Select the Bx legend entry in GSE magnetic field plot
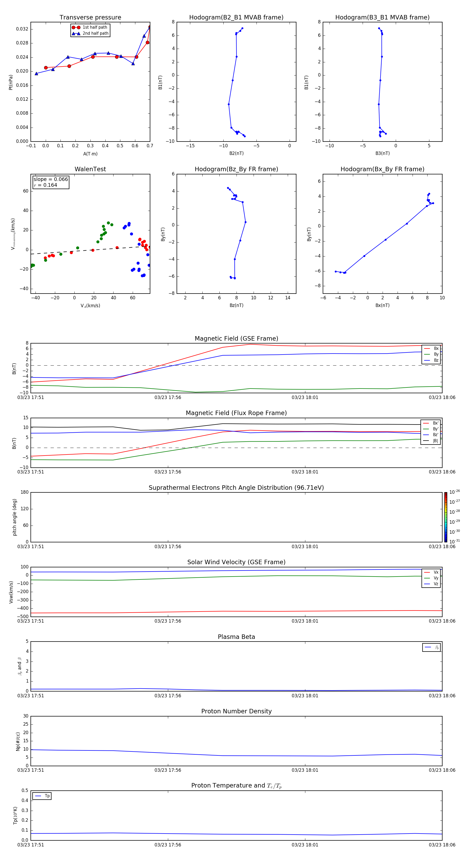The height and width of the screenshot is (868, 473). [431, 349]
